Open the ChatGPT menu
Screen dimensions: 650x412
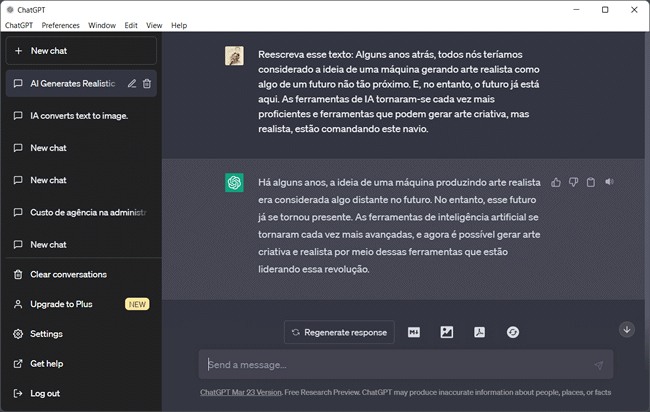pyautogui.click(x=19, y=25)
